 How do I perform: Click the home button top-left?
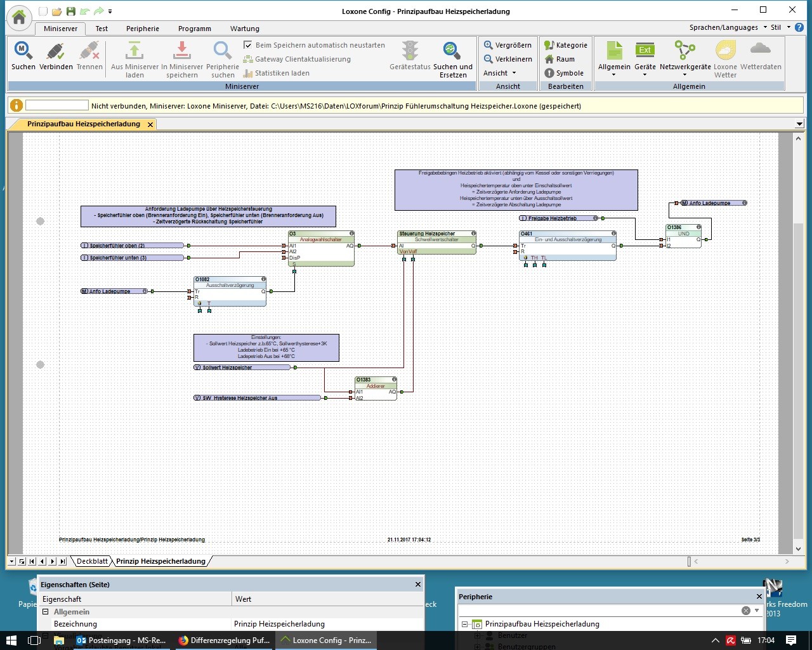(19, 17)
